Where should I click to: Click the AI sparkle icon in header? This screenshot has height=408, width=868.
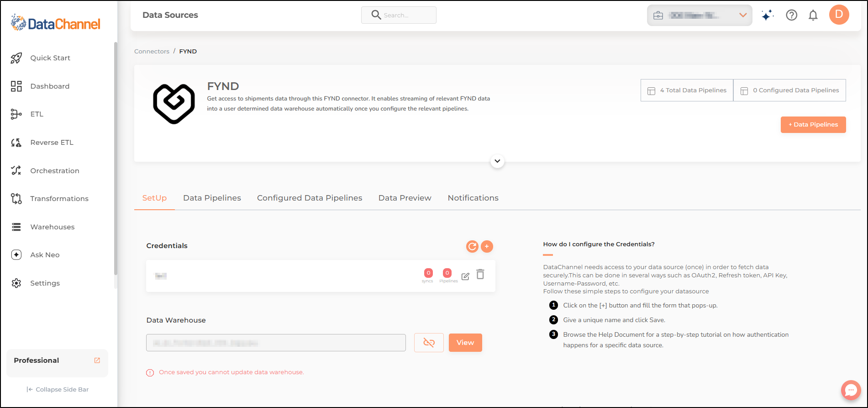click(x=768, y=16)
